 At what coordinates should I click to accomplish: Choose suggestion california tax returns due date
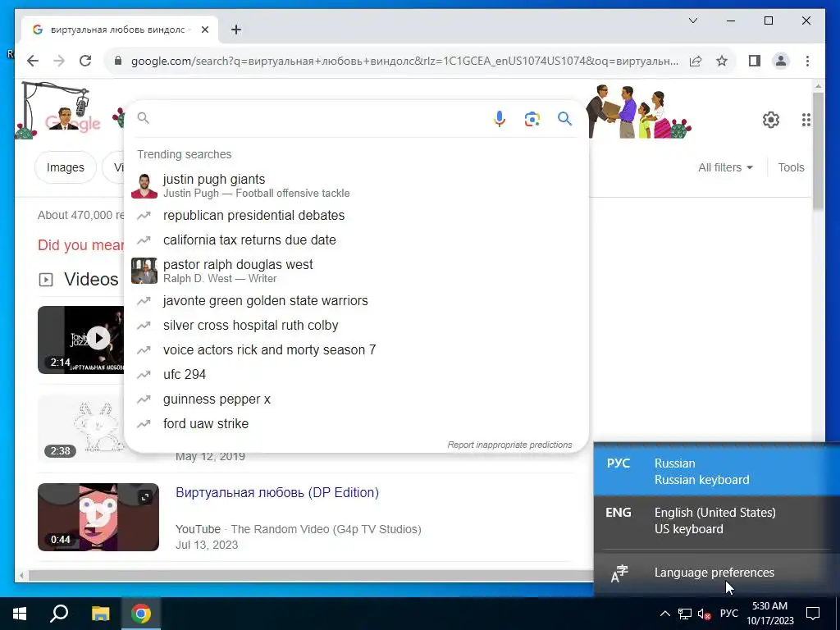[356, 240]
